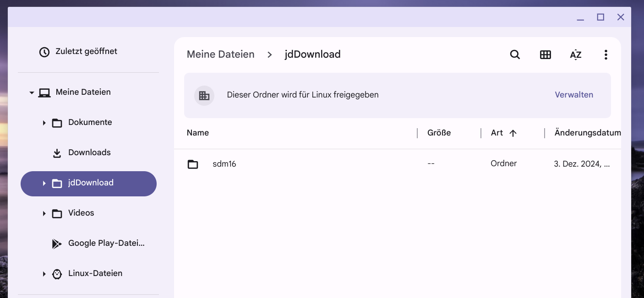Maximize the Files window

pyautogui.click(x=600, y=17)
